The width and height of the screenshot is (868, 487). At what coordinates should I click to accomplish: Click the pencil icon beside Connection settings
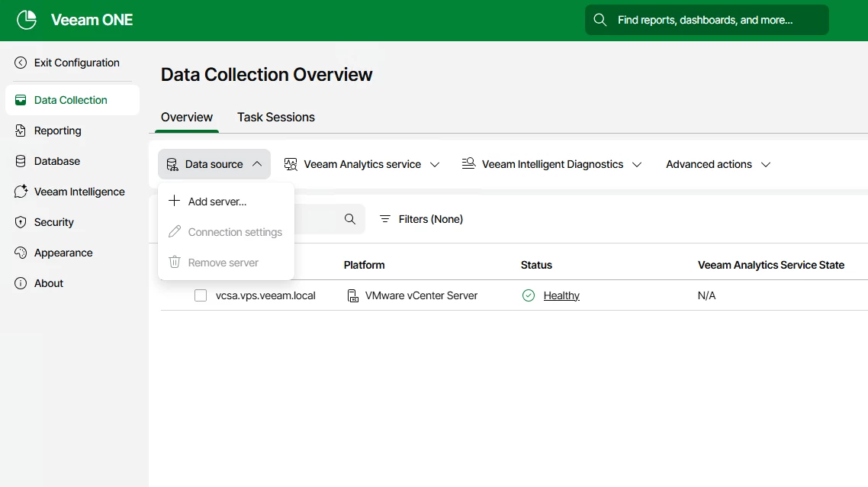[x=175, y=231]
